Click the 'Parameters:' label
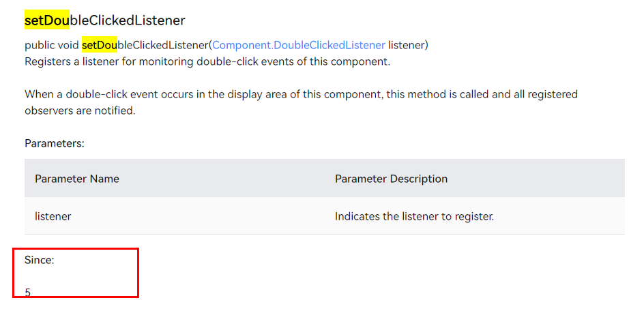The width and height of the screenshot is (644, 322). [x=54, y=143]
